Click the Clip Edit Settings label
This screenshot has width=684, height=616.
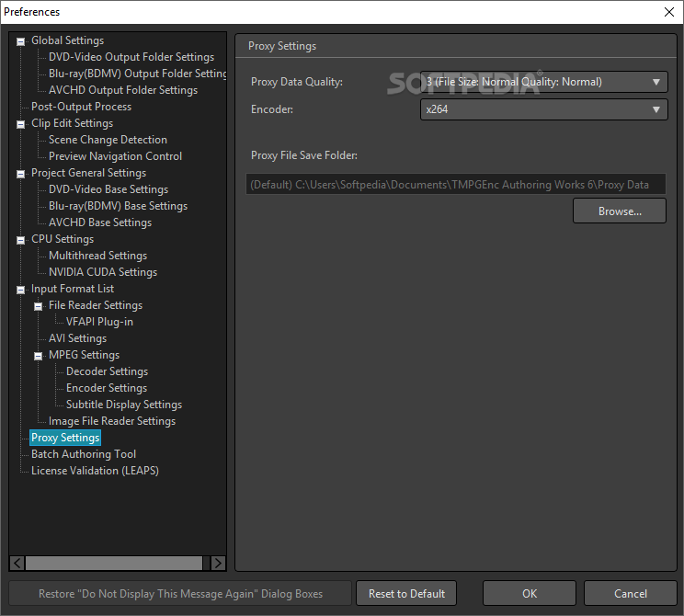click(x=72, y=123)
